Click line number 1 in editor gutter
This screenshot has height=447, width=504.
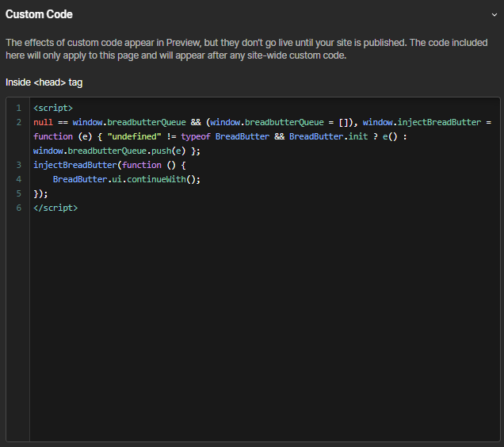[x=18, y=108]
